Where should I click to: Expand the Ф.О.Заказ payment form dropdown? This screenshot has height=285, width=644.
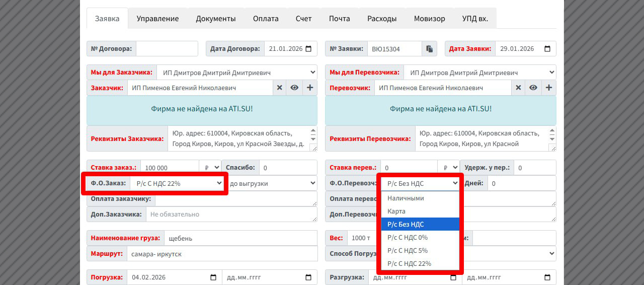click(177, 183)
